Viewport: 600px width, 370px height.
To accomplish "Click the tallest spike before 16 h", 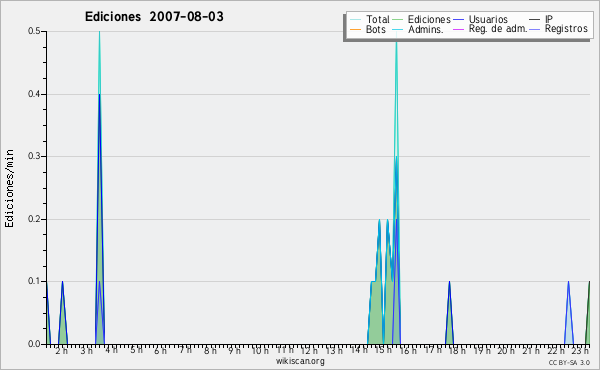I will coord(396,187).
